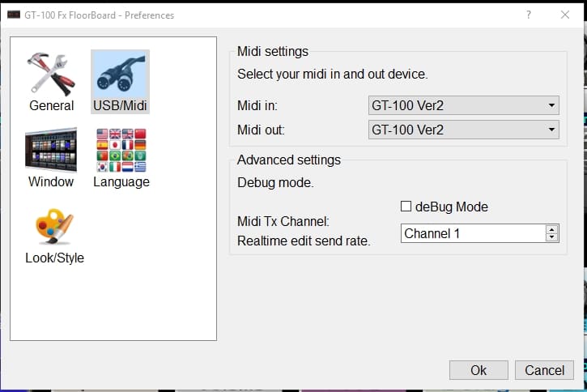This screenshot has width=587, height=392.
Task: Click the 'Debug mode.' description text
Action: [275, 183]
